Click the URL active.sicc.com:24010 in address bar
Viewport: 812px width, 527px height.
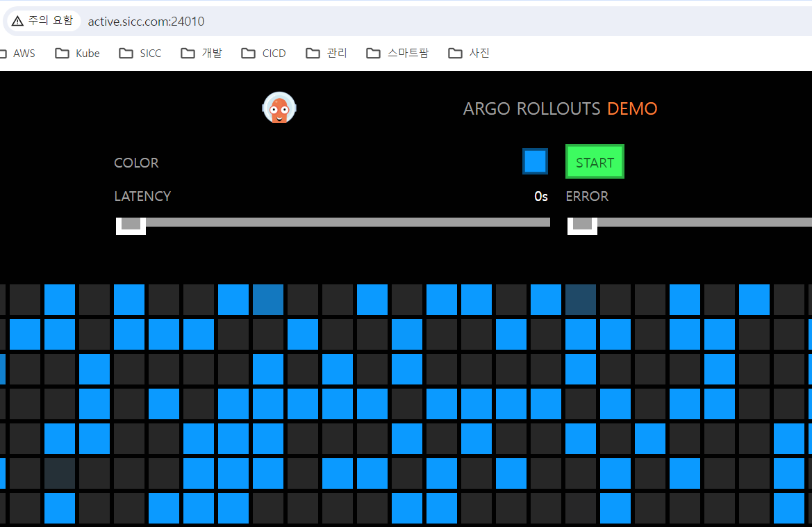[x=146, y=22]
